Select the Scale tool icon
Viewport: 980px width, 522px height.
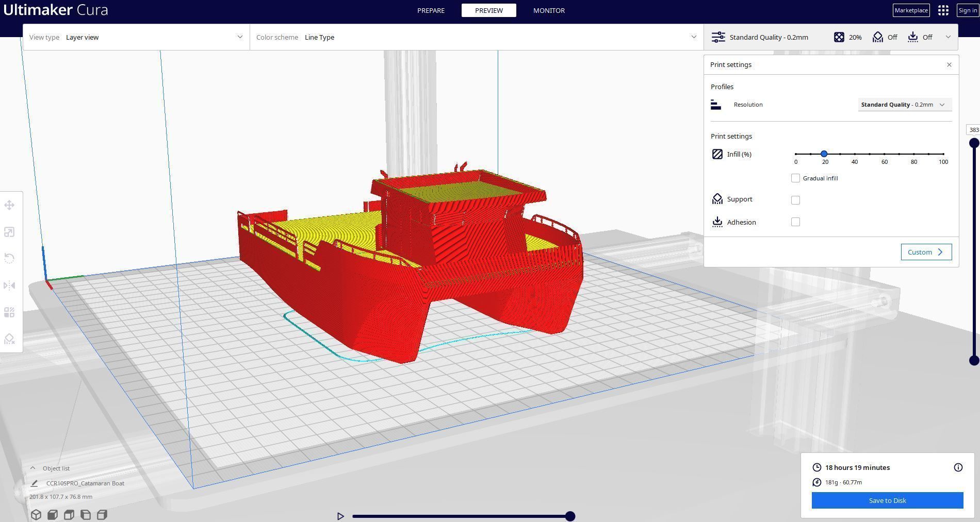(9, 232)
